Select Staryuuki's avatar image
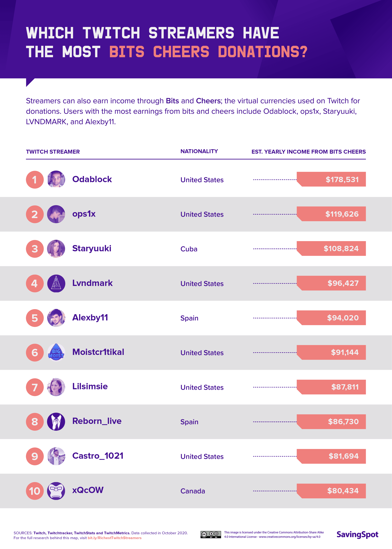Viewport: 392px width, 549px height. click(x=56, y=249)
